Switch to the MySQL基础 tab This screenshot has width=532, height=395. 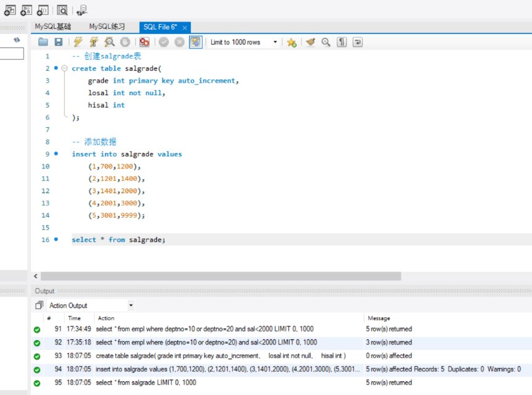pyautogui.click(x=53, y=27)
